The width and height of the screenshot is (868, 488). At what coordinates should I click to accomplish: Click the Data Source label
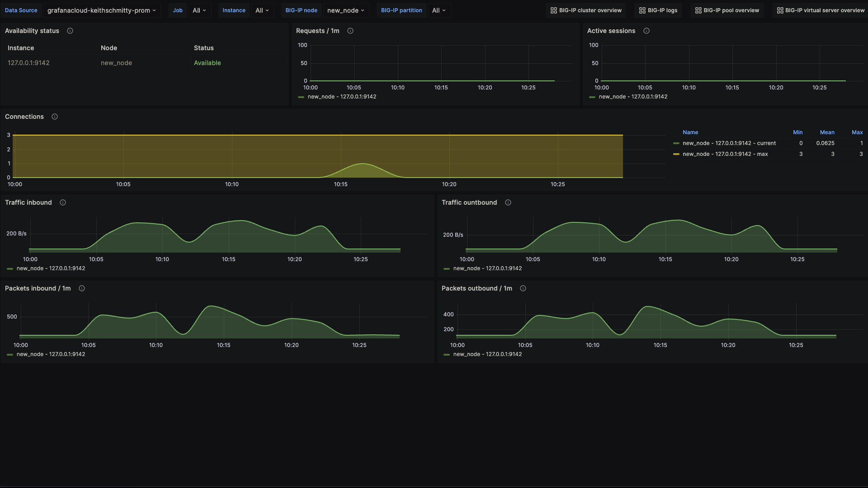21,10
